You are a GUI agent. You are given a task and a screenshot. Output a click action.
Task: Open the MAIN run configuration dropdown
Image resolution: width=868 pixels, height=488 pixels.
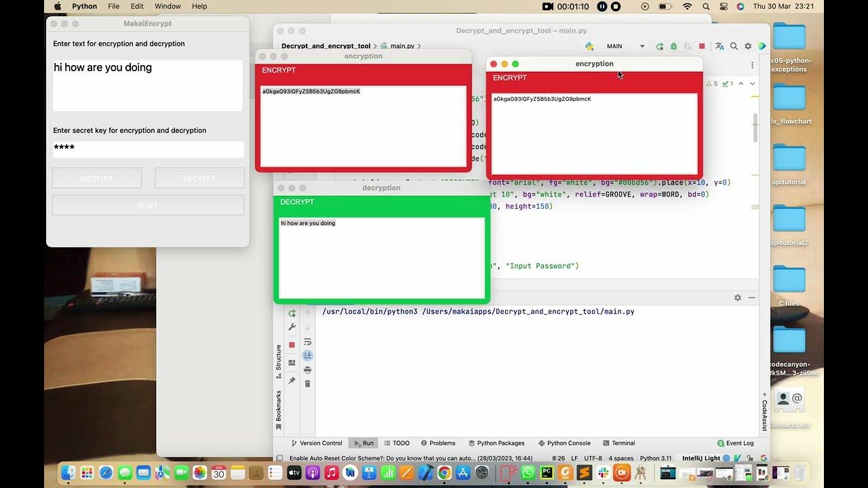625,46
